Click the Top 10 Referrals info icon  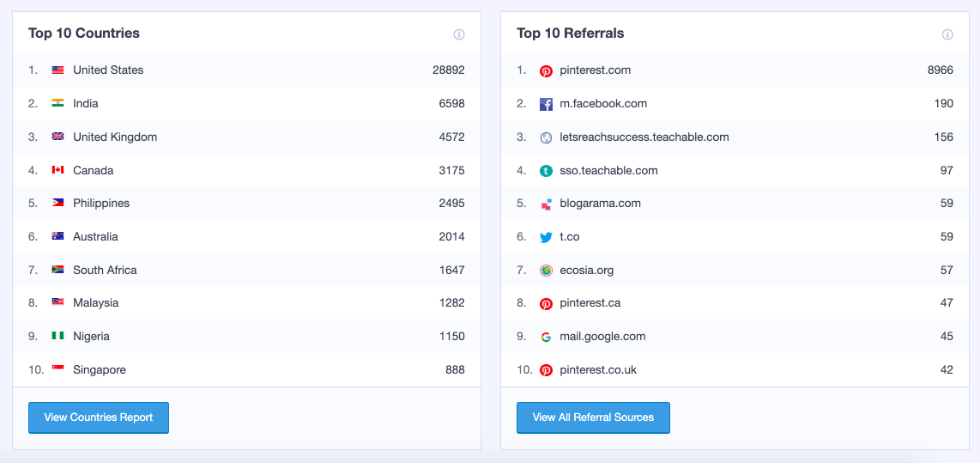pos(947,34)
